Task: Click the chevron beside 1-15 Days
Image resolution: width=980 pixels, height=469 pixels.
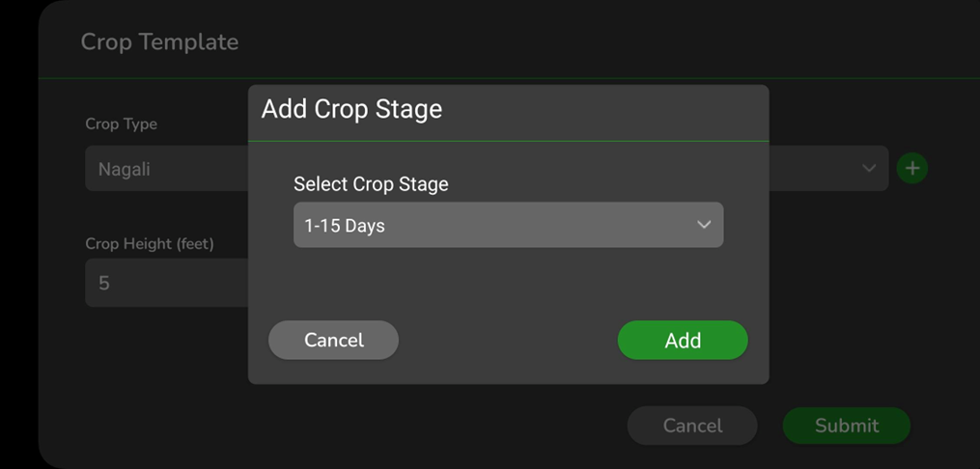Action: [704, 225]
